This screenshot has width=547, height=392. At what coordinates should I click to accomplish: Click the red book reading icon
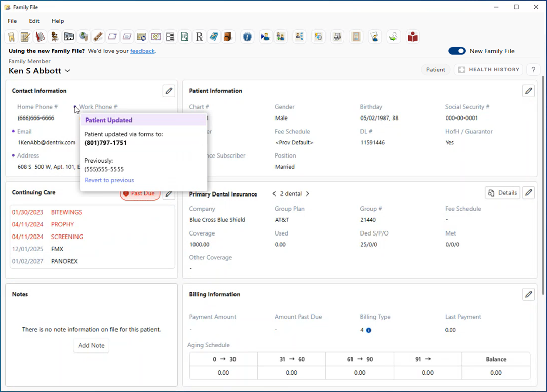pos(413,37)
